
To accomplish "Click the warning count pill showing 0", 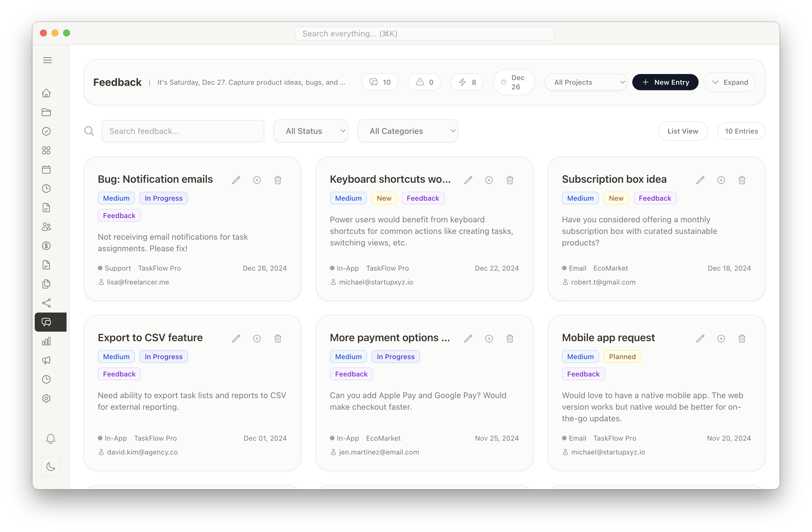I will tap(424, 82).
